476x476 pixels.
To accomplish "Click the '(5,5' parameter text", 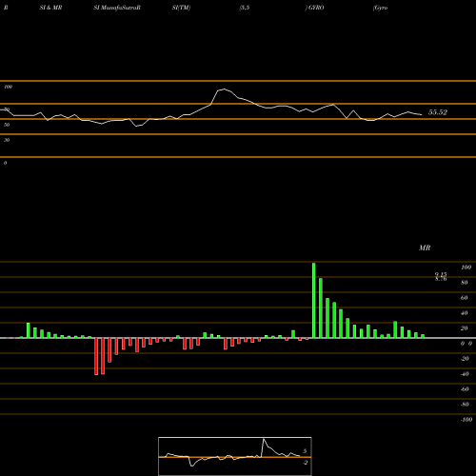I will 245,8.
